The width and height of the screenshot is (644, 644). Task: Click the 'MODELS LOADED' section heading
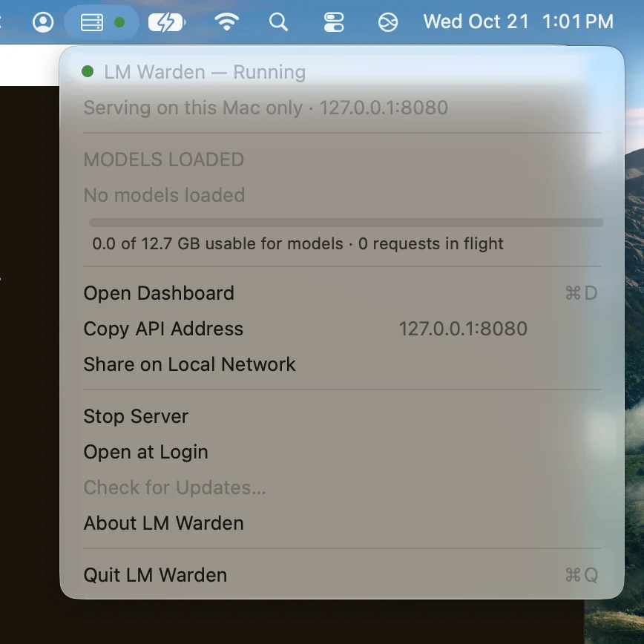click(164, 160)
